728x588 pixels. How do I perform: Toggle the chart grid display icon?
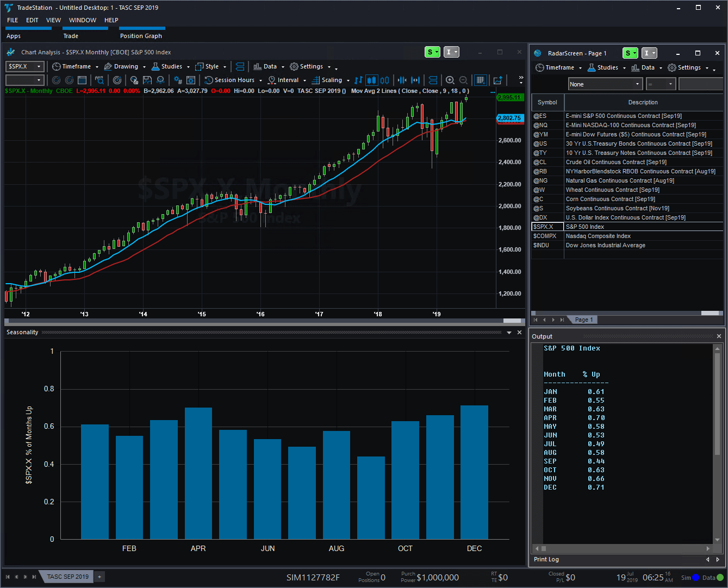click(480, 80)
